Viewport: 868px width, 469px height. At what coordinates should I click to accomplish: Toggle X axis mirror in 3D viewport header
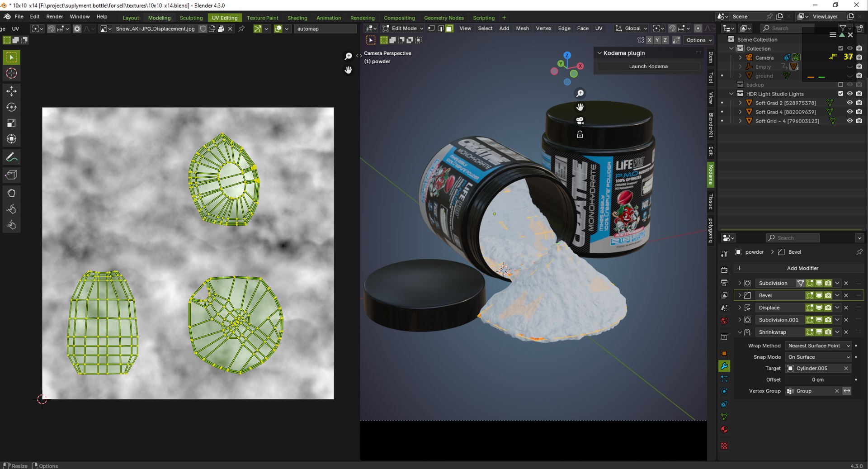click(650, 40)
